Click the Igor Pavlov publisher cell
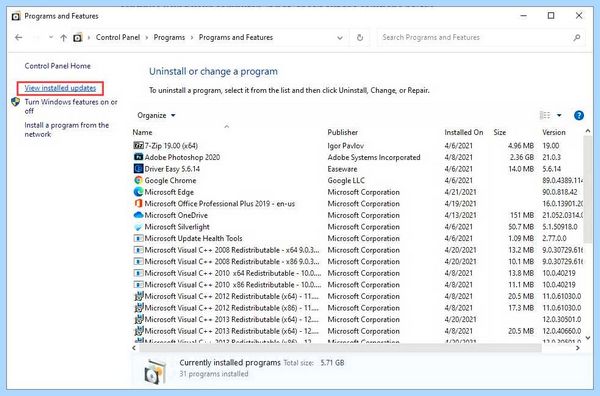This screenshot has width=600, height=396. coord(346,145)
